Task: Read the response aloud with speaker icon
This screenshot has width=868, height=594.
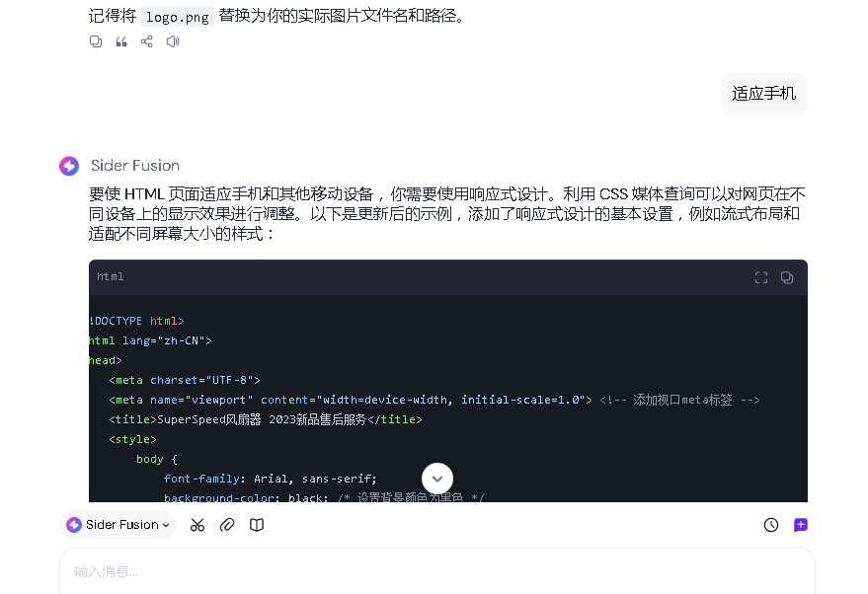Action: pos(173,41)
